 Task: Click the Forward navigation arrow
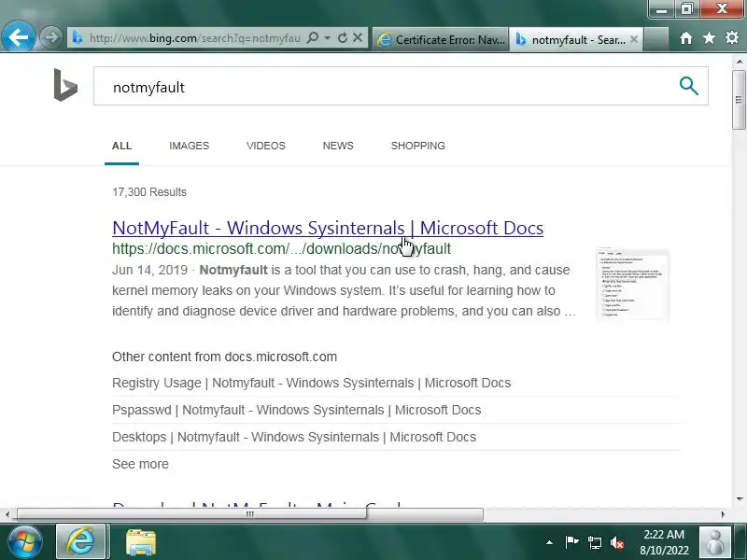(50, 37)
